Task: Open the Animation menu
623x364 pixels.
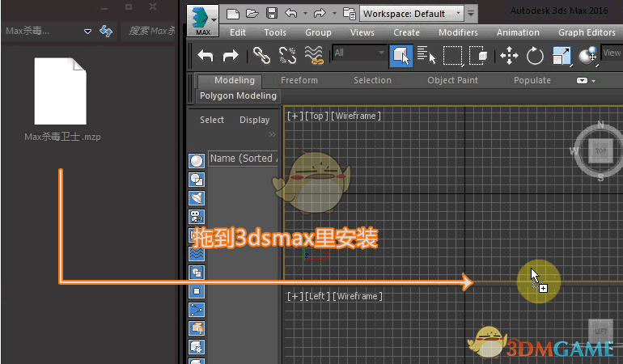Action: coord(518,32)
